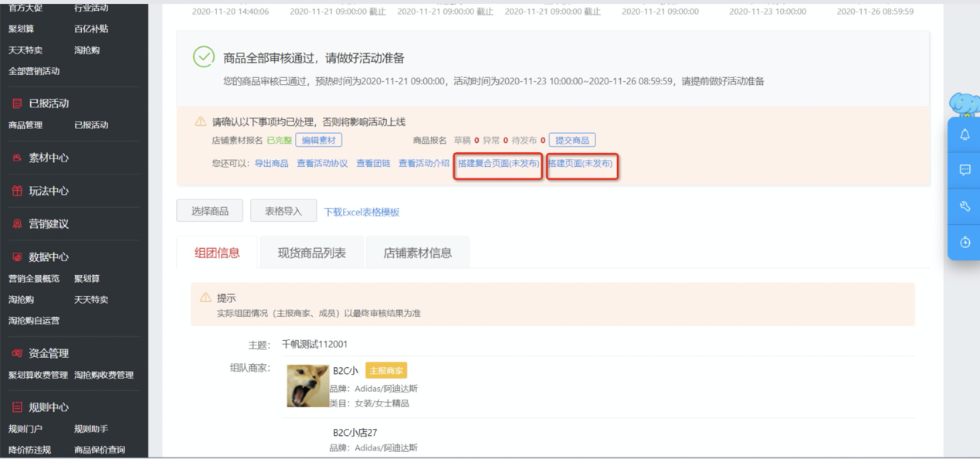Open the 搭建复合页面(未发布) link

pyautogui.click(x=498, y=164)
